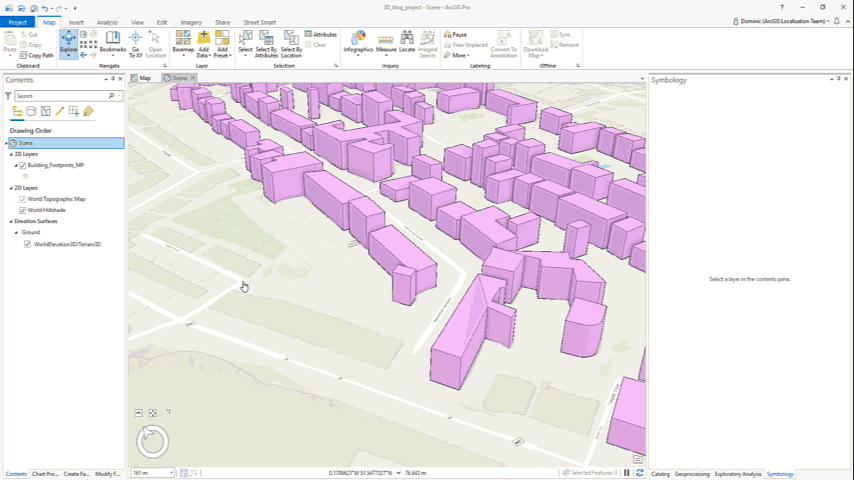Screen dimensions: 854x480
Task: Pause labeling in the Labeling group
Action: [455, 34]
